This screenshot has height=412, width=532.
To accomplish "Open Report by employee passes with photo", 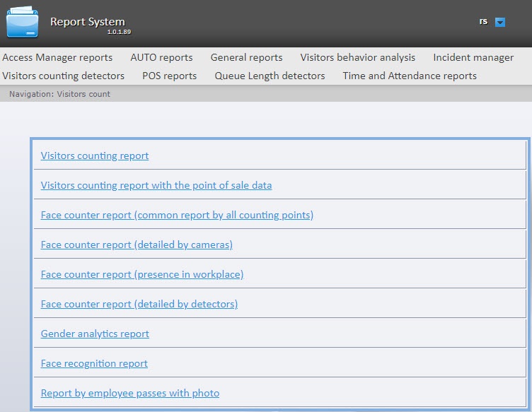I will [x=130, y=393].
